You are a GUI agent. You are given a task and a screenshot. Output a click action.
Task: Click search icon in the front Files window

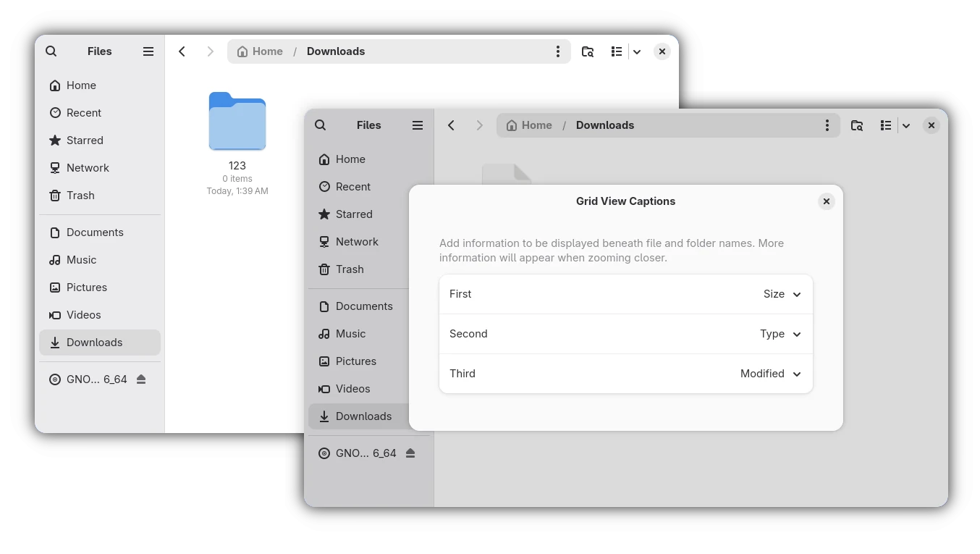pyautogui.click(x=321, y=125)
